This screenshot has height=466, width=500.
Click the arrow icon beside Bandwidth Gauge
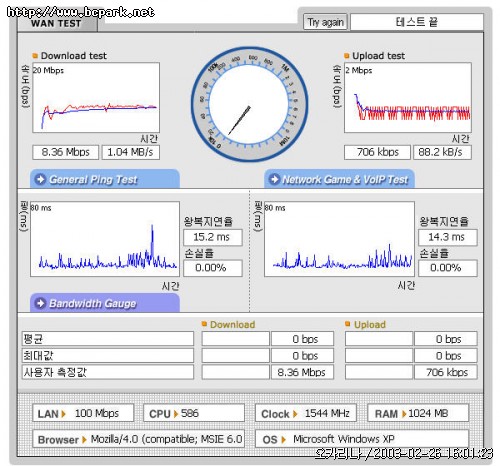tap(41, 303)
